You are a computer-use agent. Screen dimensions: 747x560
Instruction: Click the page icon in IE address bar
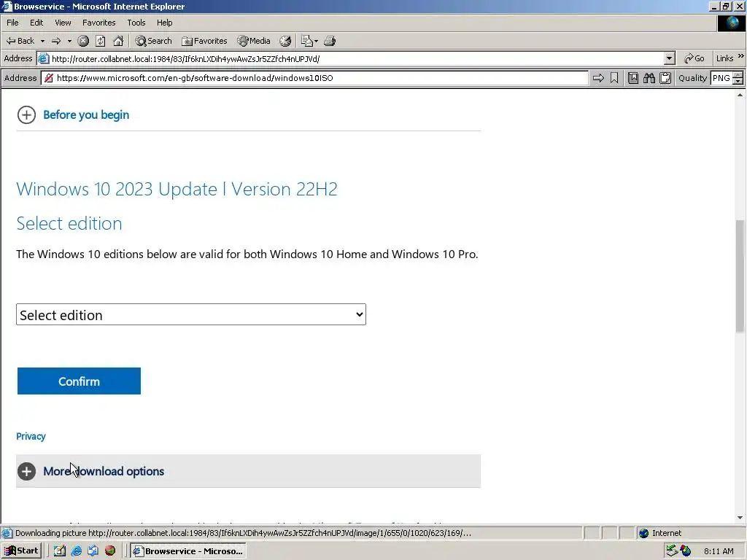point(43,58)
